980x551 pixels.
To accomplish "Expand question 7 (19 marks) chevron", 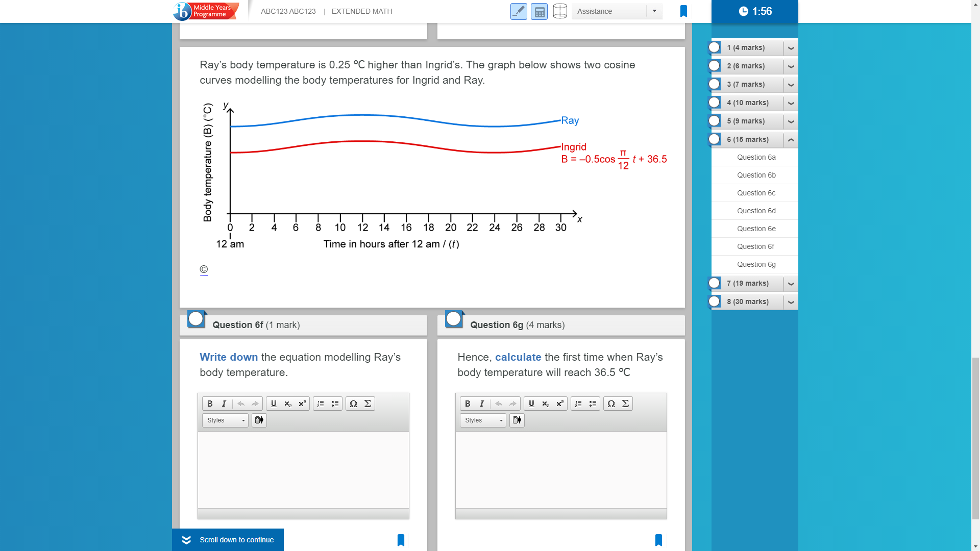I will click(791, 284).
